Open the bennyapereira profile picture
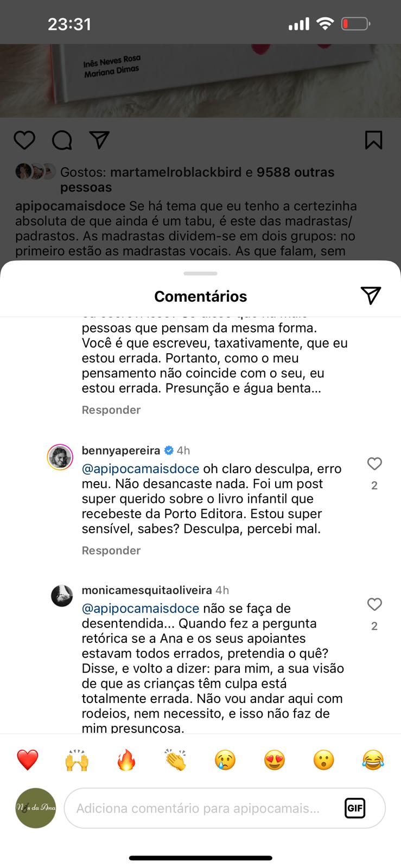This screenshot has width=401, height=868. [x=60, y=457]
